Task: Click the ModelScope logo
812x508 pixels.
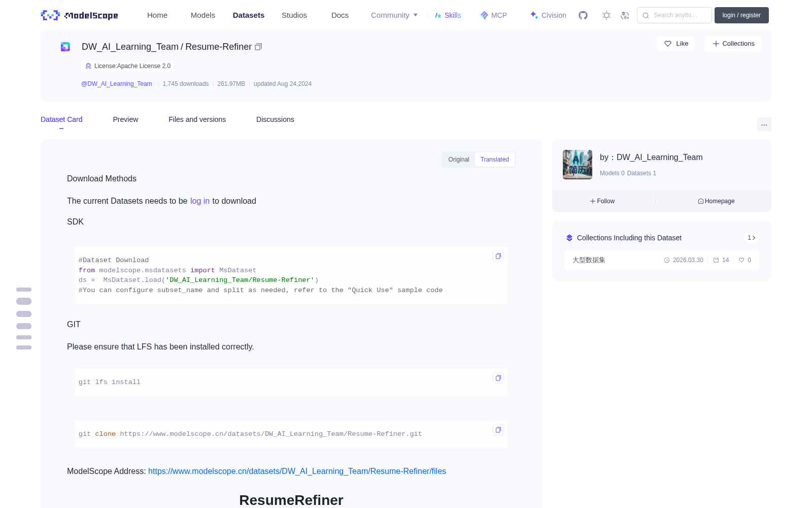Action: 79,15
